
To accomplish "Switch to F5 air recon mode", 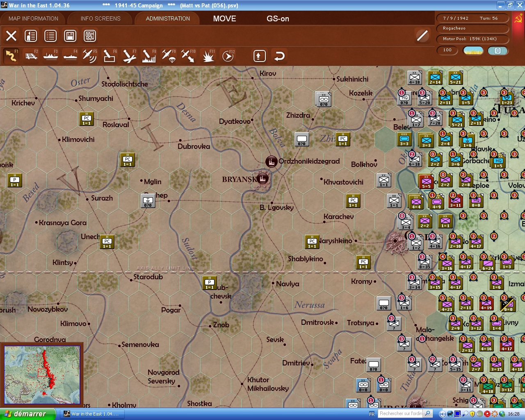I will click(x=90, y=56).
